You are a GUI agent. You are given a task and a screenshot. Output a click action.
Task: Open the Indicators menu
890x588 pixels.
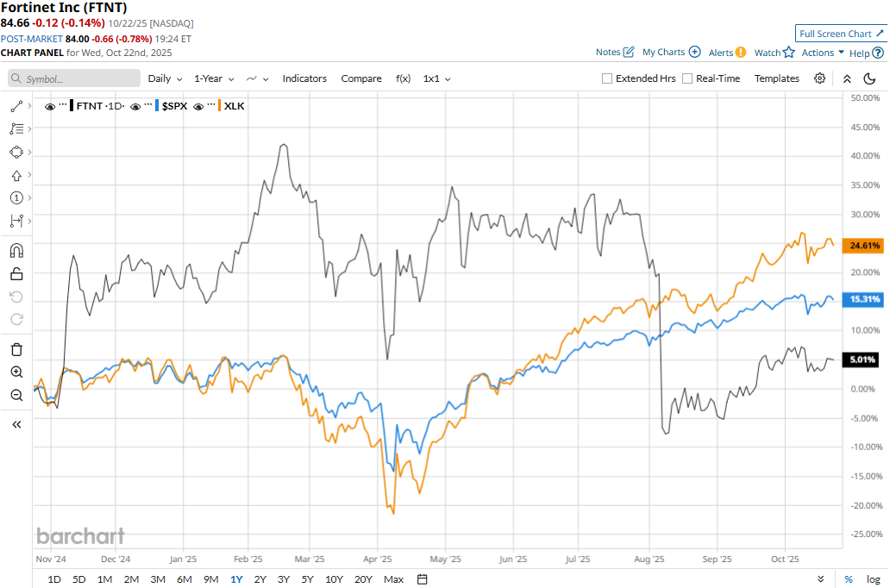(304, 78)
